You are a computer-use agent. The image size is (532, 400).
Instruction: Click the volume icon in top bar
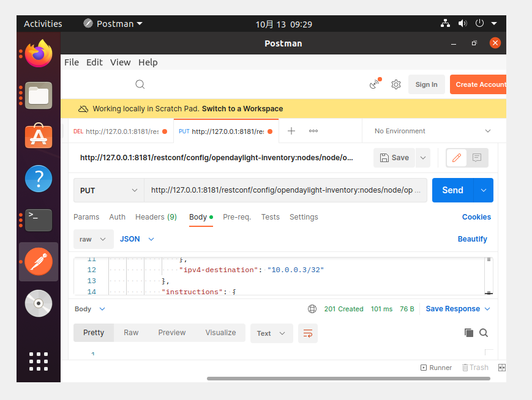[462, 23]
